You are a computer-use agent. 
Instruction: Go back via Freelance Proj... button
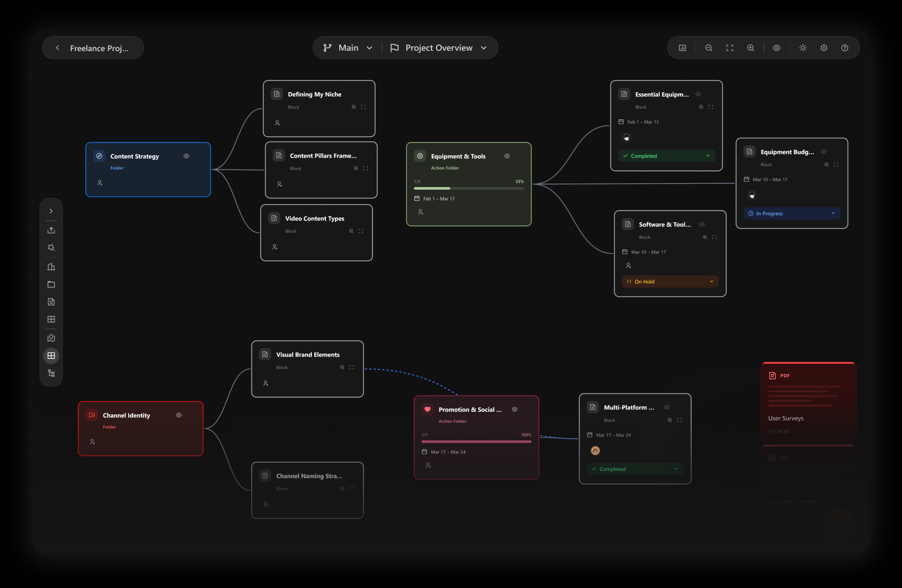[x=93, y=48]
